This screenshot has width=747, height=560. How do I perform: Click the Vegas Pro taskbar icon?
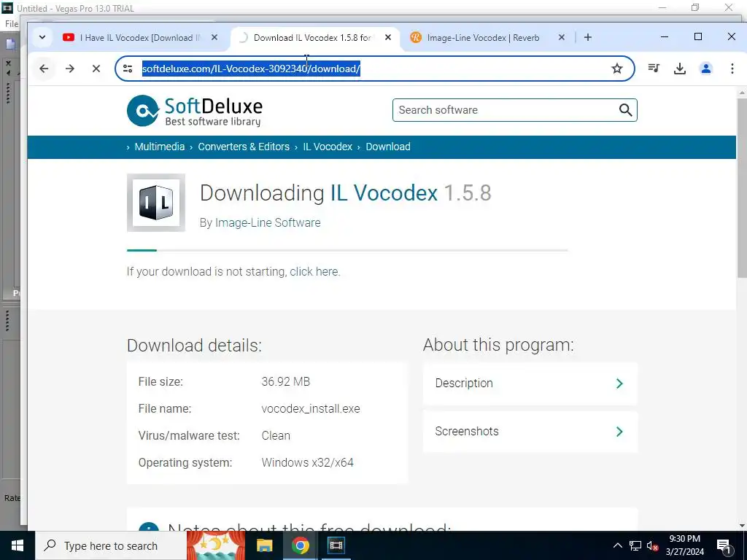[x=336, y=545]
